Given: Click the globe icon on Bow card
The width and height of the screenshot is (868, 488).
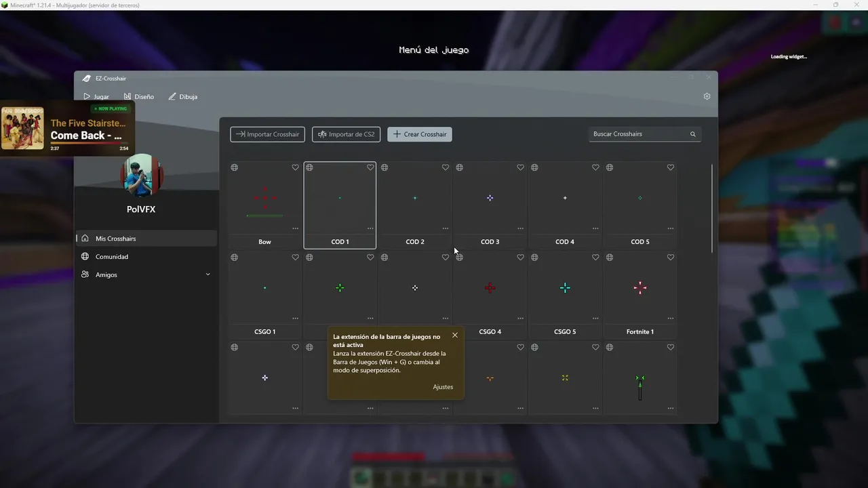Looking at the screenshot, I should tap(234, 167).
